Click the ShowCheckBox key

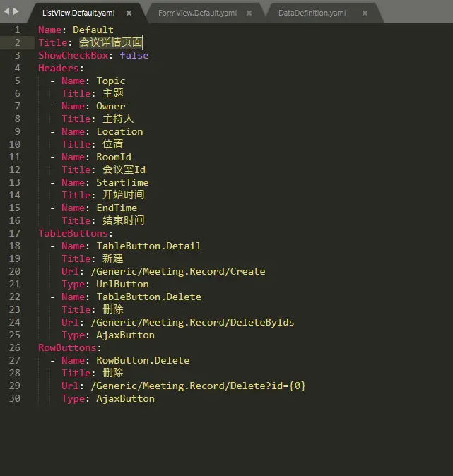coord(73,55)
